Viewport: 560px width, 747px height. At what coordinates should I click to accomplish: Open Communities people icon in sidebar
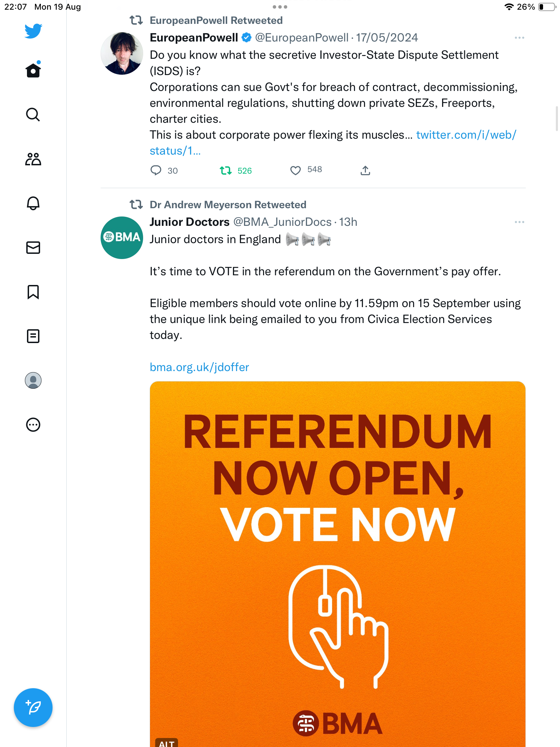(x=33, y=159)
